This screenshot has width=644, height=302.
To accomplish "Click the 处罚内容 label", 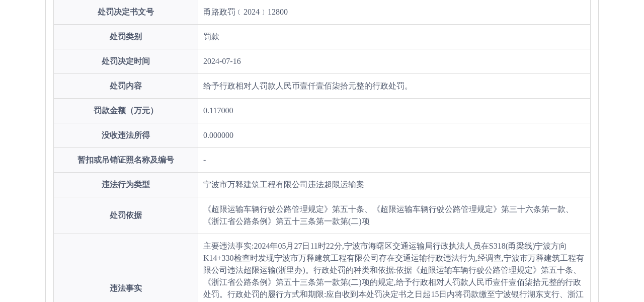I will [126, 86].
